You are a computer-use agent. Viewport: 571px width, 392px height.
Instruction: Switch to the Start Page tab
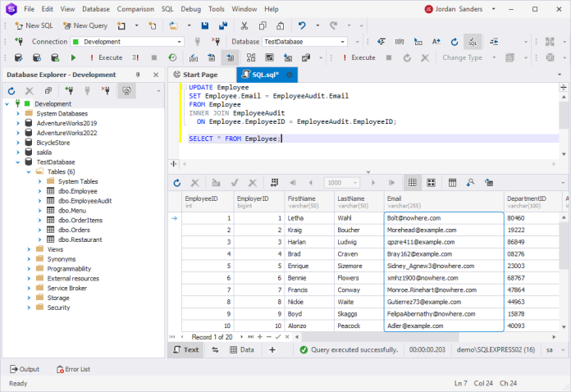click(195, 75)
